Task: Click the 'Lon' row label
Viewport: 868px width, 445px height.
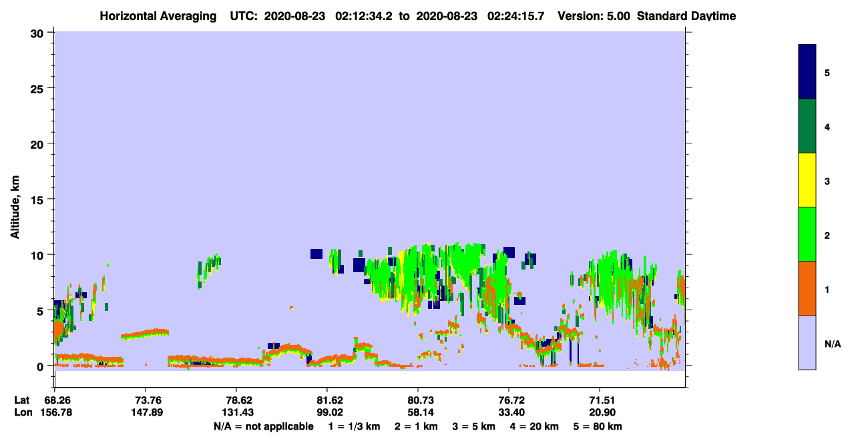Action: tap(23, 412)
